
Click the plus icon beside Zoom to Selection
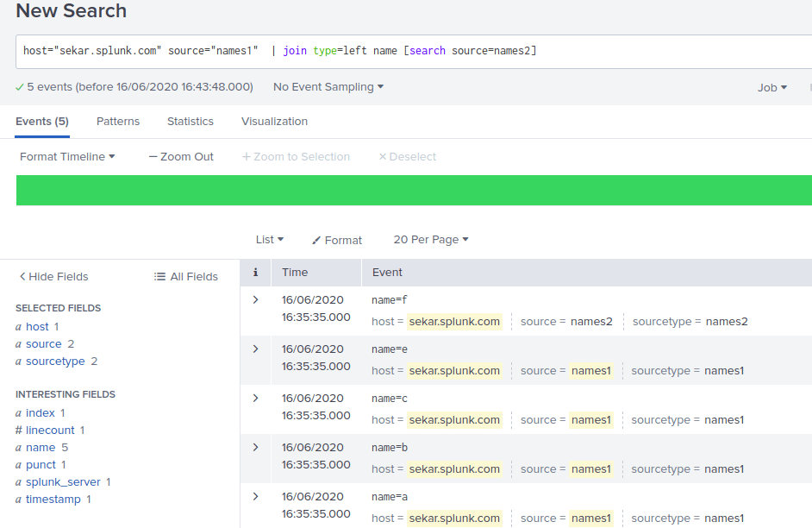pos(247,156)
